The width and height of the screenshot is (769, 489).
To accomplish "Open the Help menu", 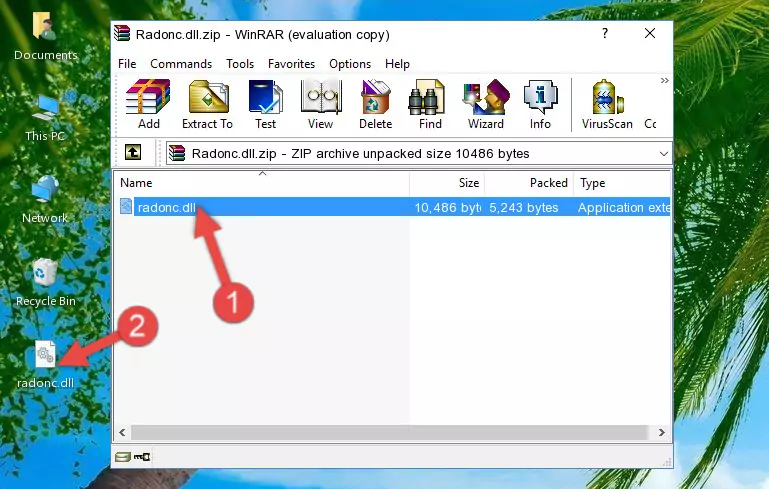I will (397, 64).
